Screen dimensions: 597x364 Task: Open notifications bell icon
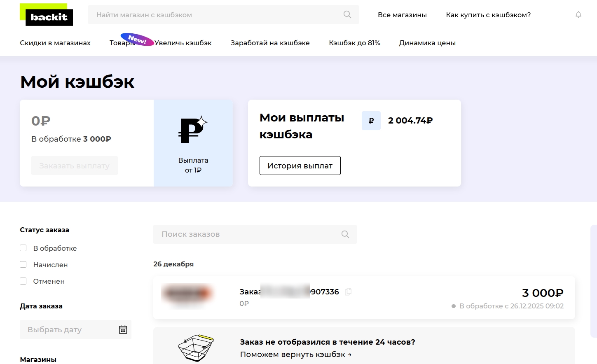tap(578, 15)
